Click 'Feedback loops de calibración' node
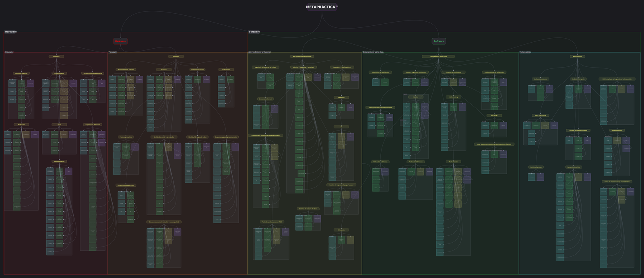This screenshot has width=644, height=278. [494, 72]
